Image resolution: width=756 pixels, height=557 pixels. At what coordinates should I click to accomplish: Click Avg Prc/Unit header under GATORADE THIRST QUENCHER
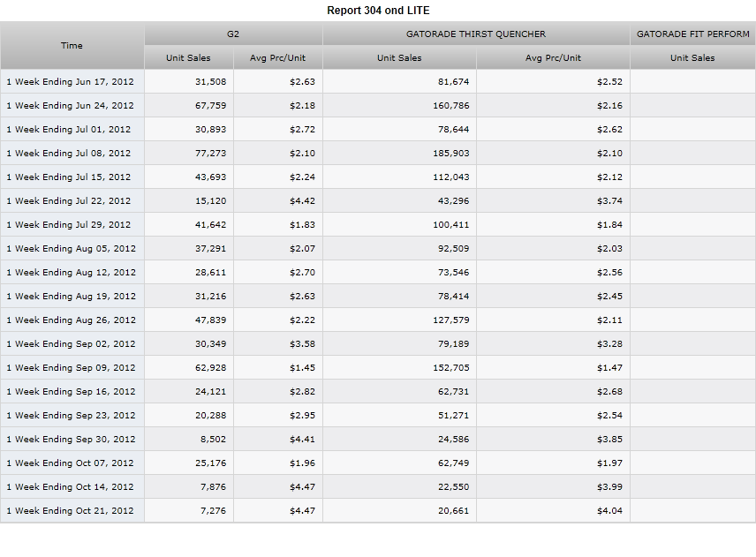(553, 58)
